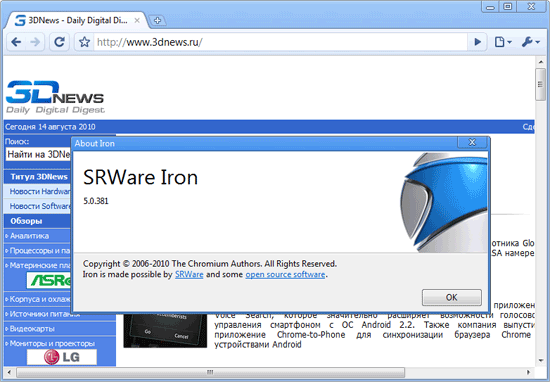Open the wrench settings menu
Viewport: 550px width, 382px height.
(x=530, y=42)
